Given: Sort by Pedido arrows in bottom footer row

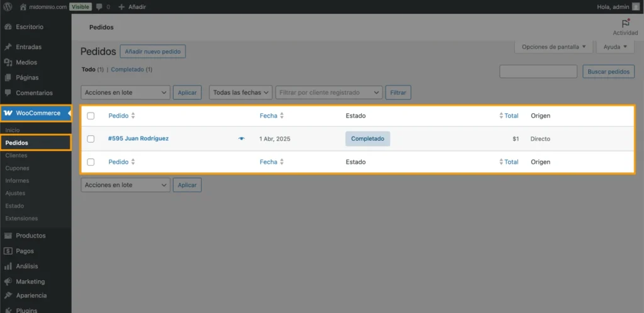Looking at the screenshot, I should click(133, 162).
